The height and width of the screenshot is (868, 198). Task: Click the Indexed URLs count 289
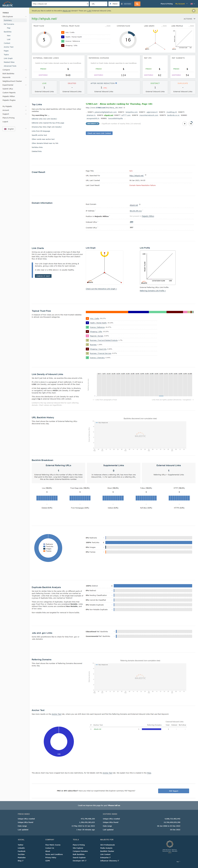pos(131,222)
